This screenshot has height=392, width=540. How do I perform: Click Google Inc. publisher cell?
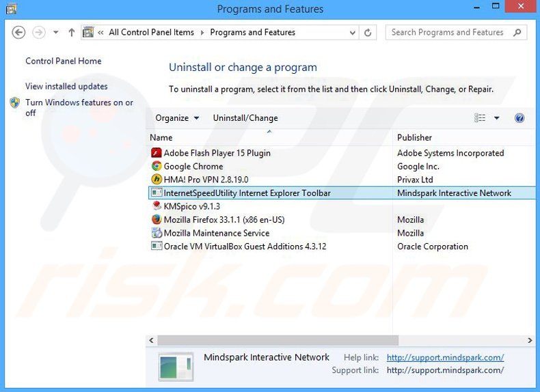coord(418,167)
